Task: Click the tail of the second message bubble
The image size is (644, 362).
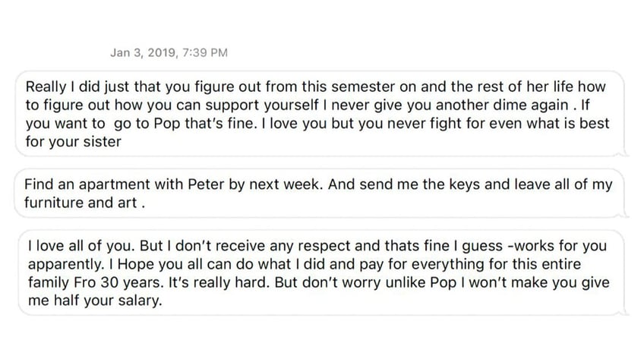Action: [x=625, y=213]
